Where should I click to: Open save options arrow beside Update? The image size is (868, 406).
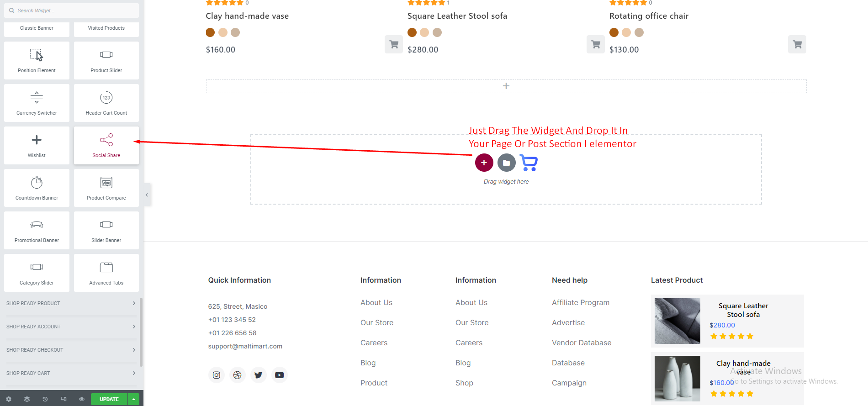click(x=133, y=399)
